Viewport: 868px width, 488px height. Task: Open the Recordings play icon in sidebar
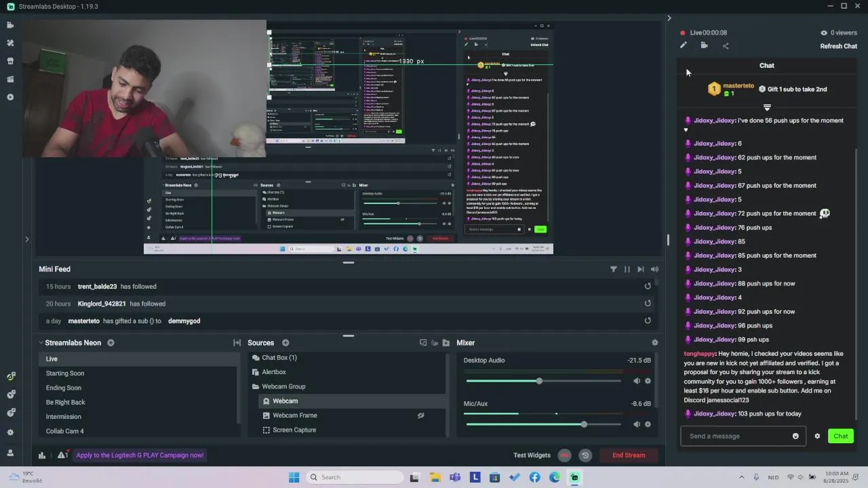(10, 97)
